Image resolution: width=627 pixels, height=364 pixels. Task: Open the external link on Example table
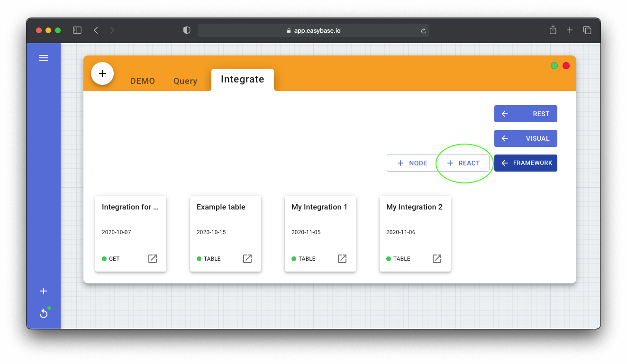pyautogui.click(x=247, y=258)
